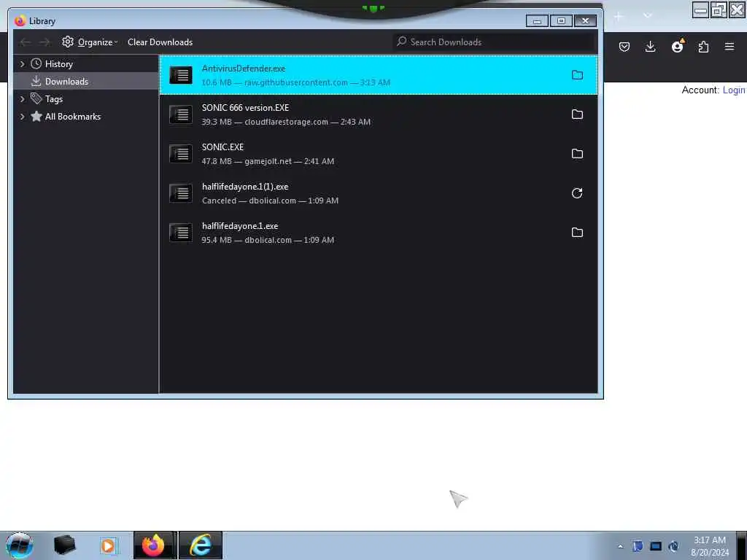Click Clear Downloads
This screenshot has width=747, height=560.
pos(160,42)
